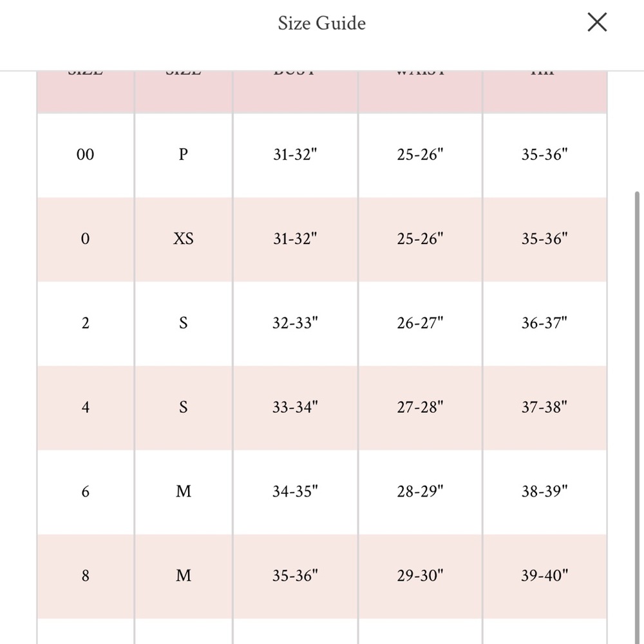Click the 33-34" bust measurement
Screen dimensions: 644x644
click(x=295, y=408)
